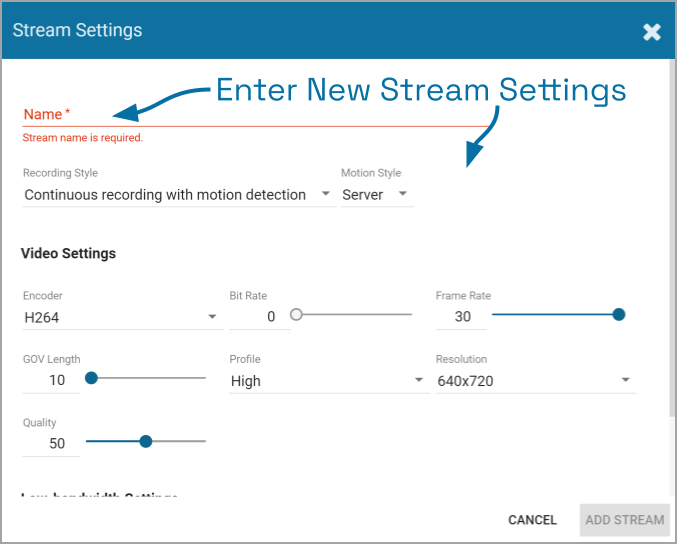Click the Bit Rate number field
677x544 pixels.
(254, 317)
